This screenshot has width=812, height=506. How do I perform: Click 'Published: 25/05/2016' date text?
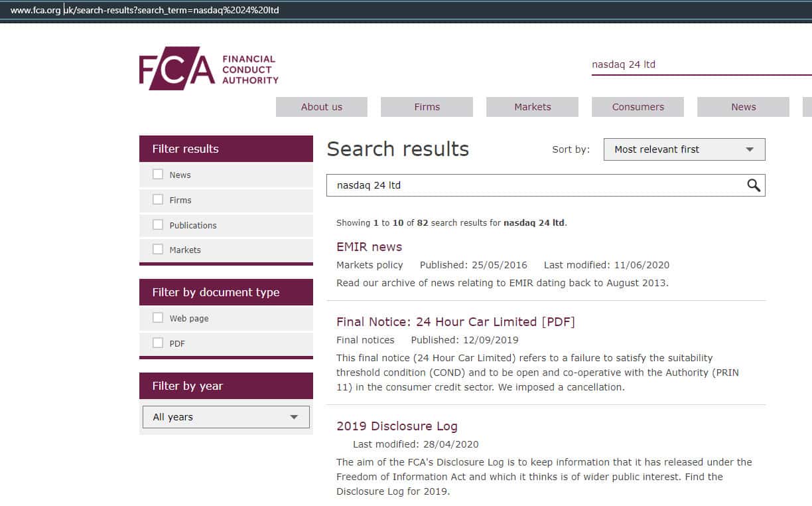click(474, 265)
